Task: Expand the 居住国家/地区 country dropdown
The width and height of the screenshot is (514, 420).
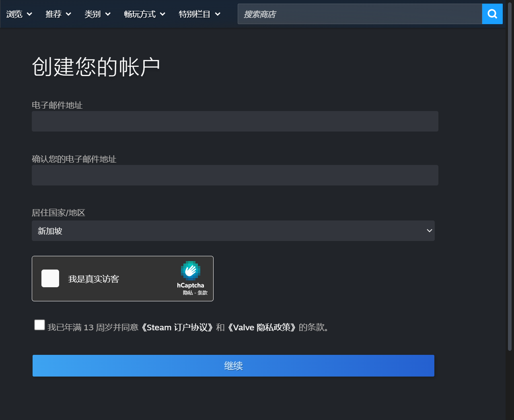Action: click(233, 231)
